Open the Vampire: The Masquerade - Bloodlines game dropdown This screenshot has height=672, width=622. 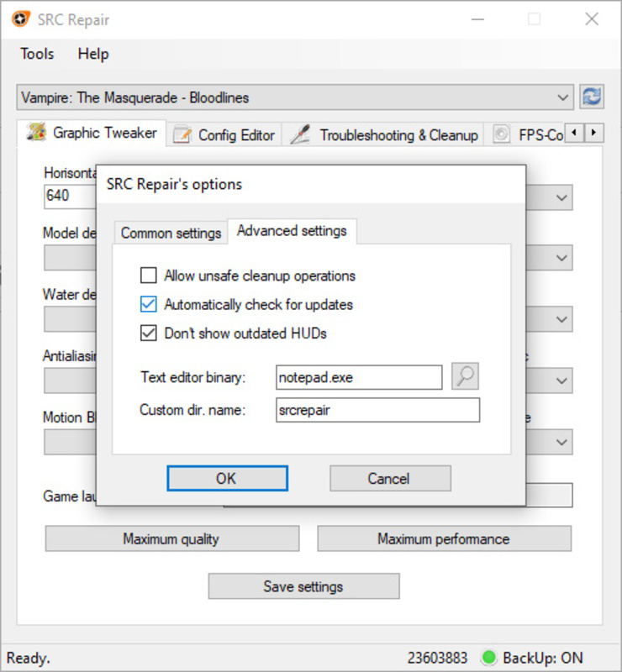[295, 97]
